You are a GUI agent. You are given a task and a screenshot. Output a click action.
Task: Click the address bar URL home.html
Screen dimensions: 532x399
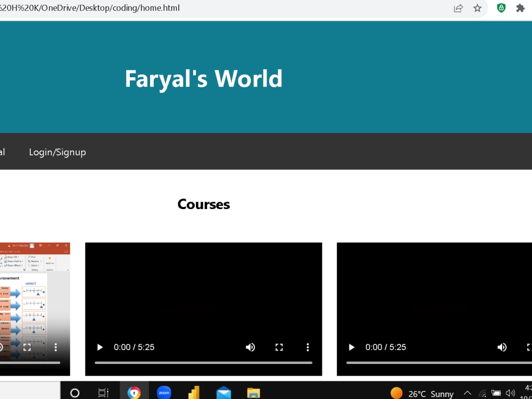point(90,8)
